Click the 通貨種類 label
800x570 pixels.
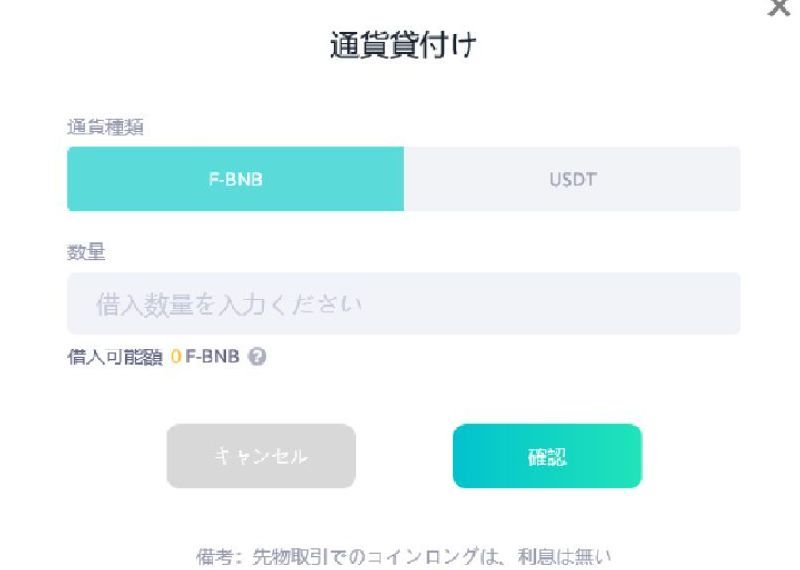104,127
